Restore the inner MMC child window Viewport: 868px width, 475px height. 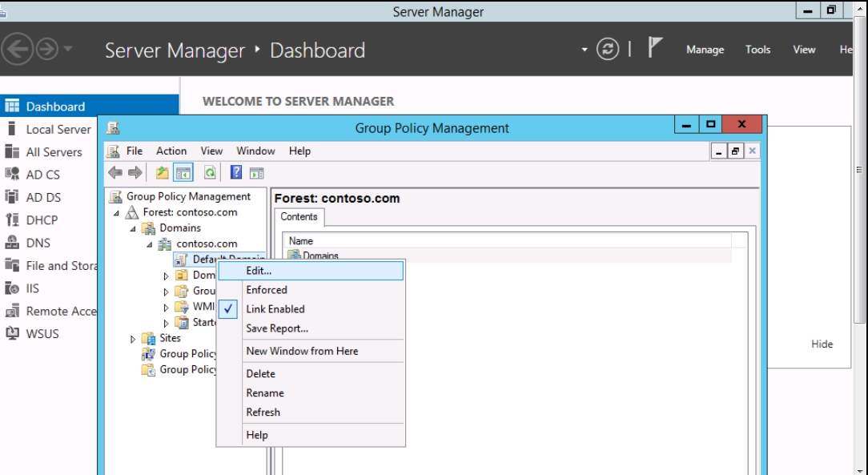click(734, 151)
